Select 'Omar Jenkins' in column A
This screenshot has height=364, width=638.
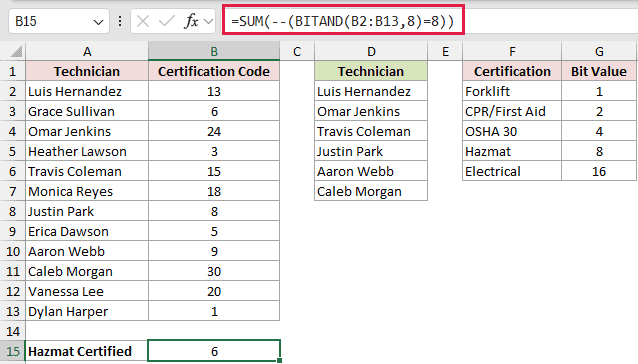tap(87, 131)
